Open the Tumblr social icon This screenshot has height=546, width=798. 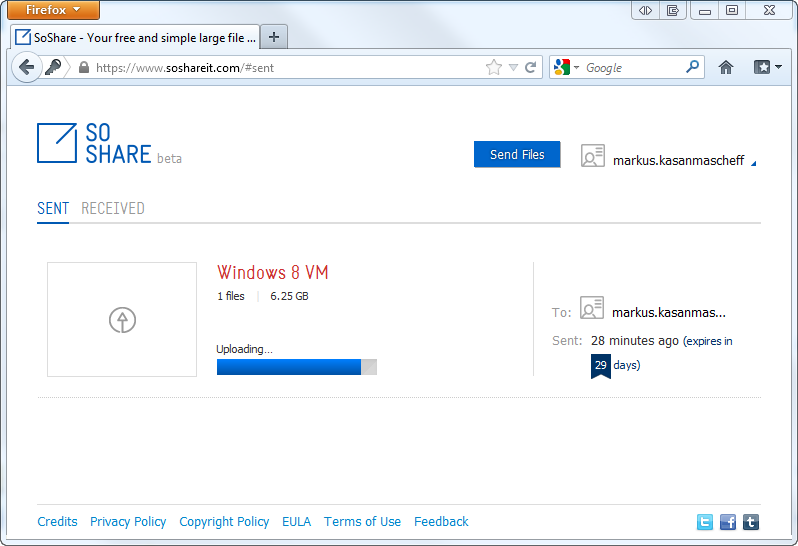[751, 522]
